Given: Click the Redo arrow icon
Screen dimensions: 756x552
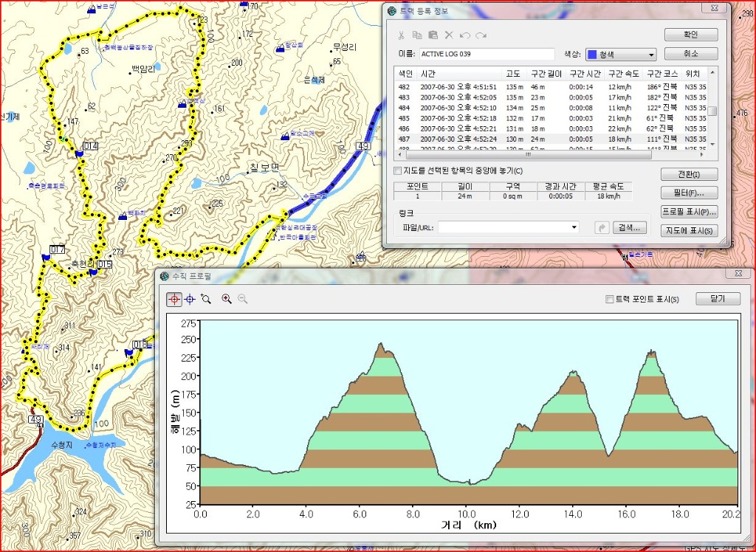Looking at the screenshot, I should click(481, 35).
